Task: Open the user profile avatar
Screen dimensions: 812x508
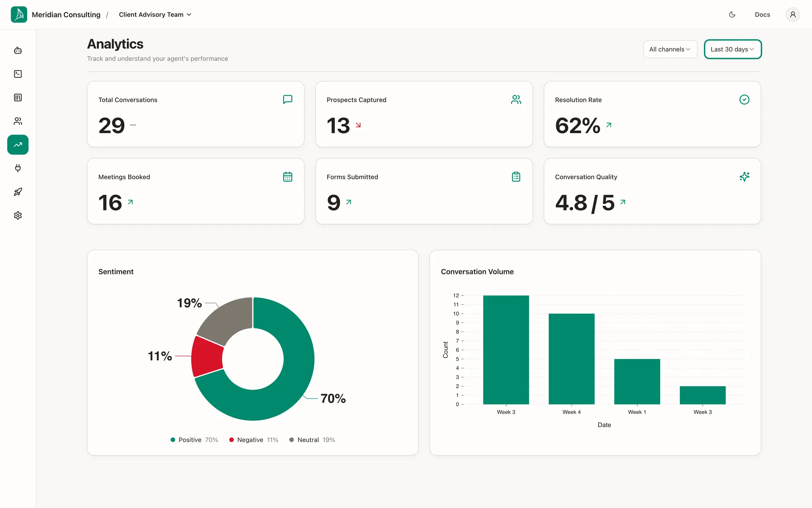Action: point(793,15)
